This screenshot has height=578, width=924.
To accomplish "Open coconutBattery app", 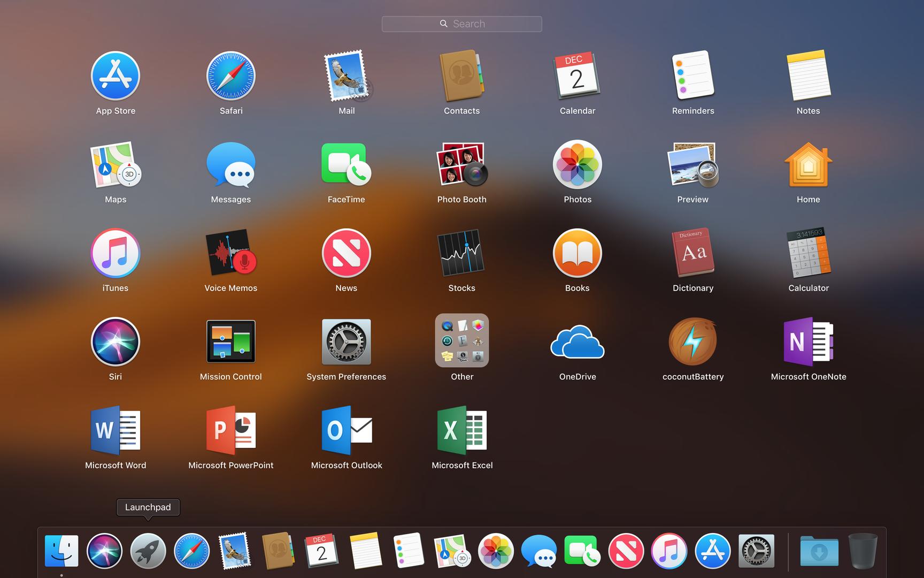I will (x=693, y=341).
